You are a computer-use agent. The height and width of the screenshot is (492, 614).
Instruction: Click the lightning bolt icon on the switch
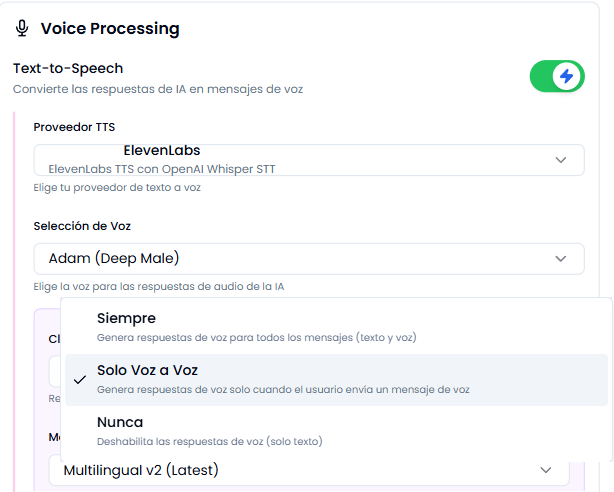click(567, 76)
